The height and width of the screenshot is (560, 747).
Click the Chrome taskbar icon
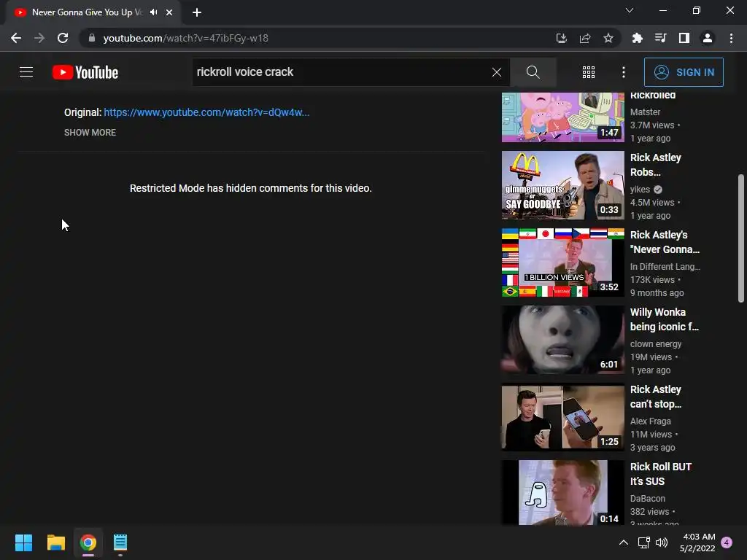pos(88,542)
